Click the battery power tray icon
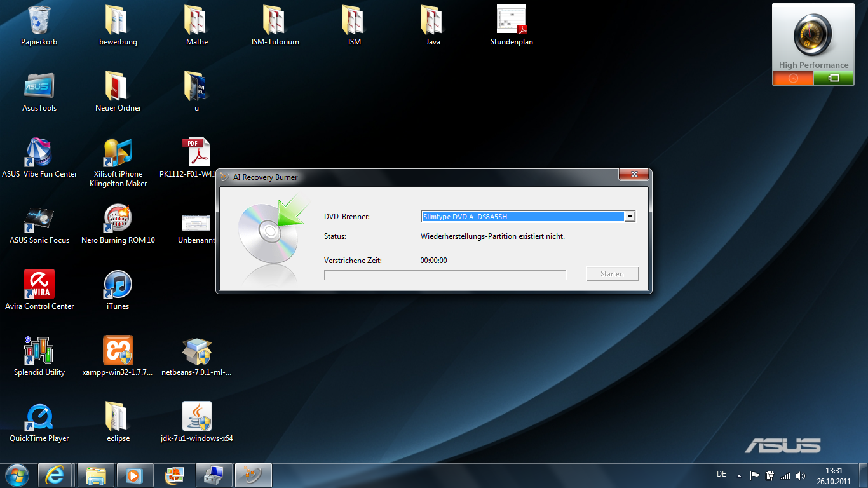 770,475
